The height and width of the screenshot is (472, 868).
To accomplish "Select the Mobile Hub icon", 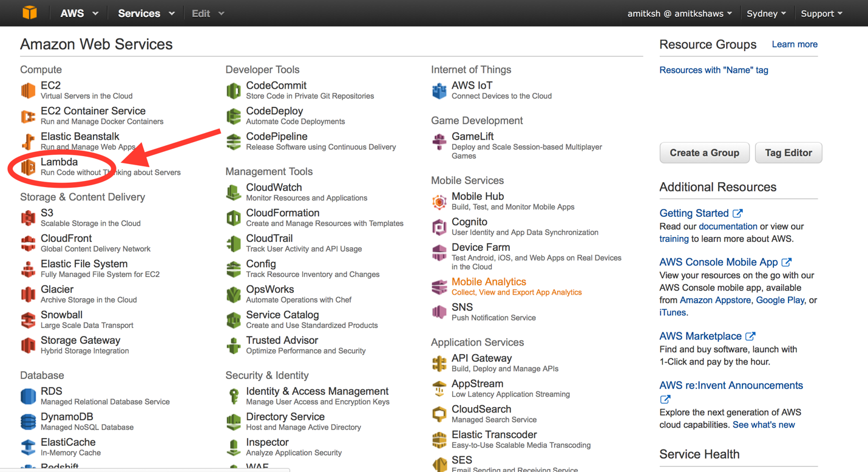I will [439, 202].
